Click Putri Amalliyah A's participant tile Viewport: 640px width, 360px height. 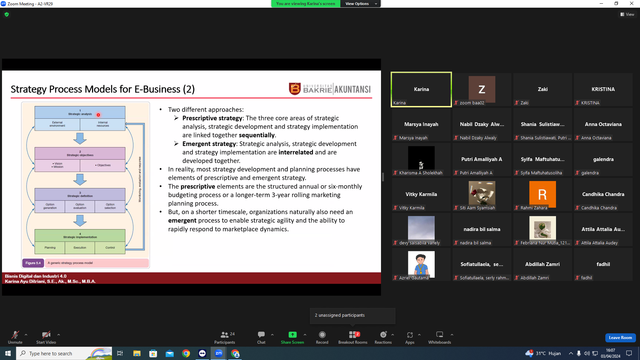(x=482, y=160)
